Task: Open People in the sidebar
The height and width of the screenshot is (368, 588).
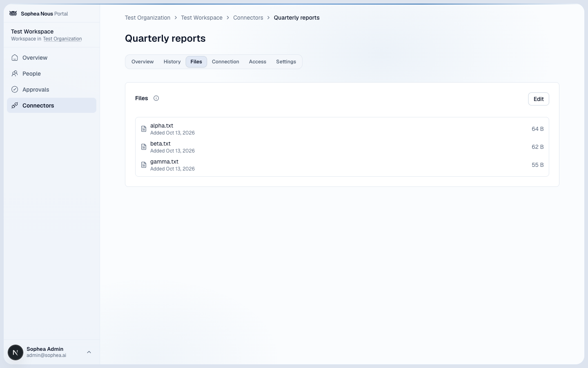Action: coord(52,74)
